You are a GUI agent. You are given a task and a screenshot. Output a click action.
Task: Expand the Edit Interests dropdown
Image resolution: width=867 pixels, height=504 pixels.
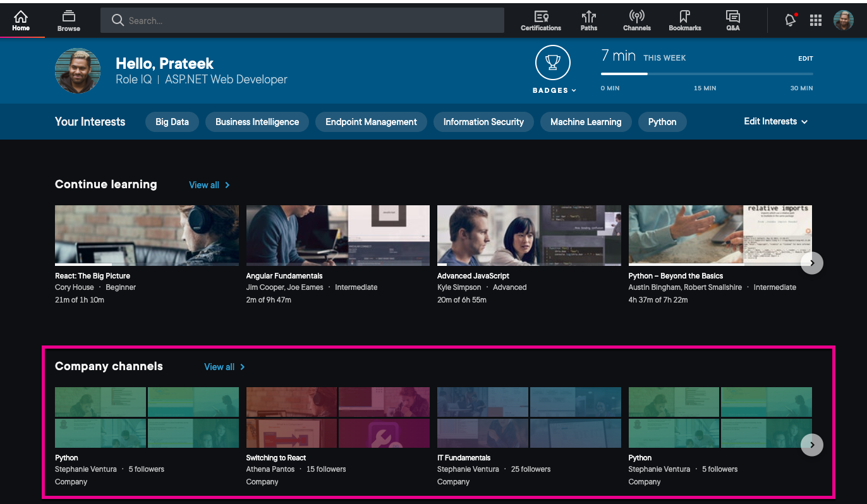coord(776,121)
